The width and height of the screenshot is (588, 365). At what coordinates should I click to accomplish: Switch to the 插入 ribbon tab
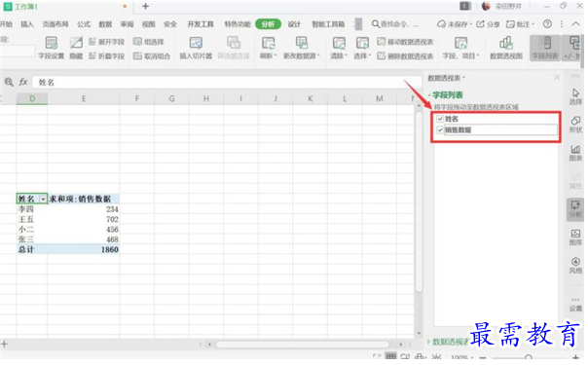[27, 24]
